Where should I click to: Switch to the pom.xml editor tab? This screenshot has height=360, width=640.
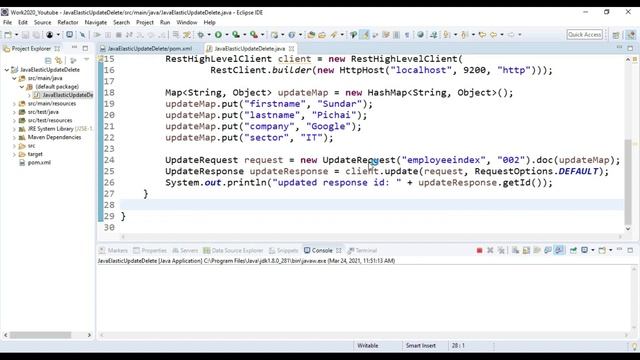149,49
